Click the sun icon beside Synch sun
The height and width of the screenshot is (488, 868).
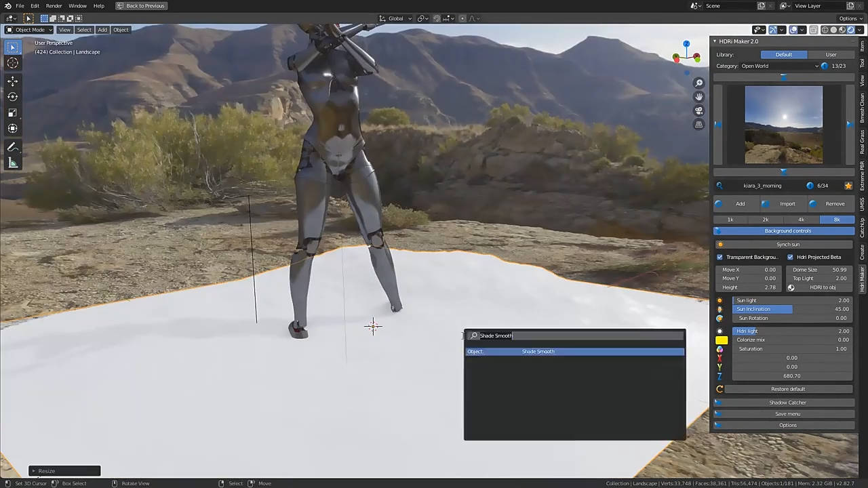coord(720,245)
